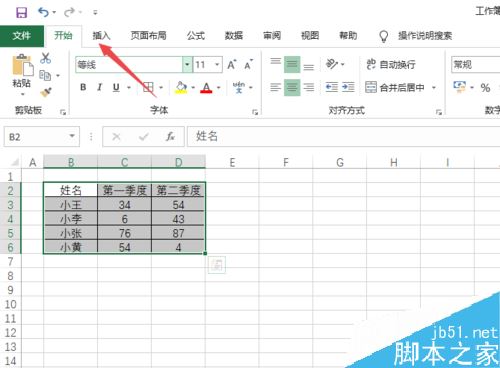The height and width of the screenshot is (368, 500).
Task: Toggle Bold formatting
Action: coord(83,87)
